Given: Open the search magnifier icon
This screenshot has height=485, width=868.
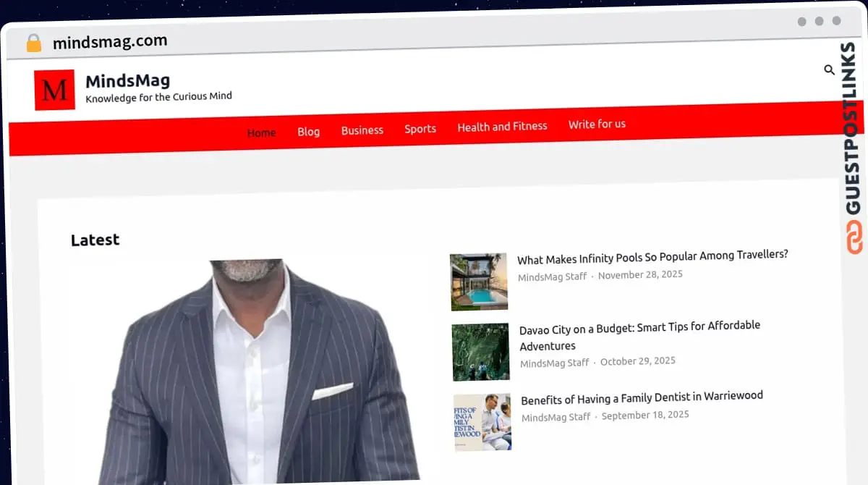Looking at the screenshot, I should [830, 69].
